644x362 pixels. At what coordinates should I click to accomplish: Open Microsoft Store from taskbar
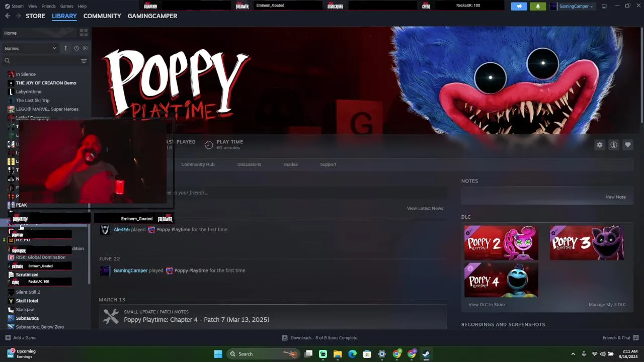[367, 354]
